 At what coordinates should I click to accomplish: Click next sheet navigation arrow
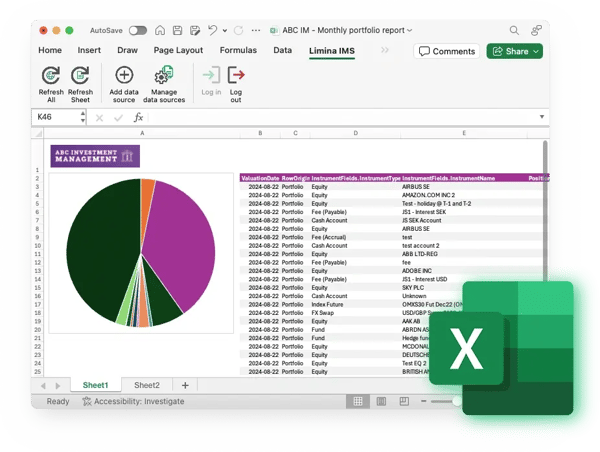(x=58, y=386)
